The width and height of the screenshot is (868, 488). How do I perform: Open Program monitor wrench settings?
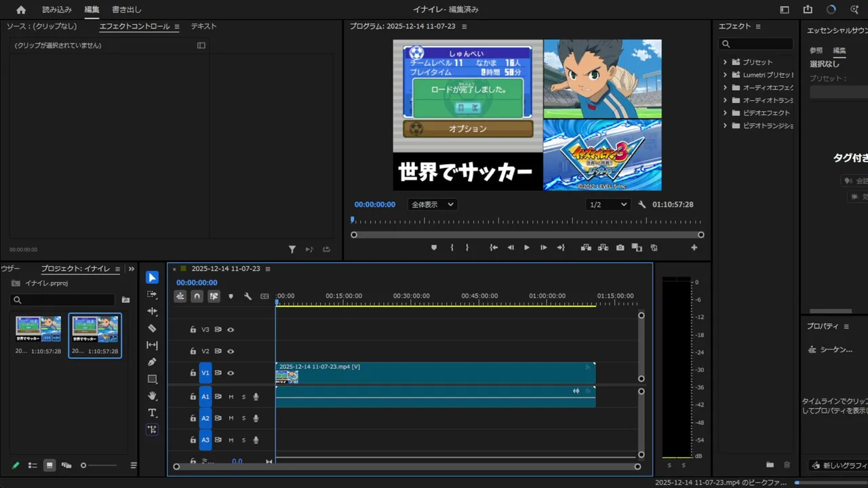pos(642,205)
